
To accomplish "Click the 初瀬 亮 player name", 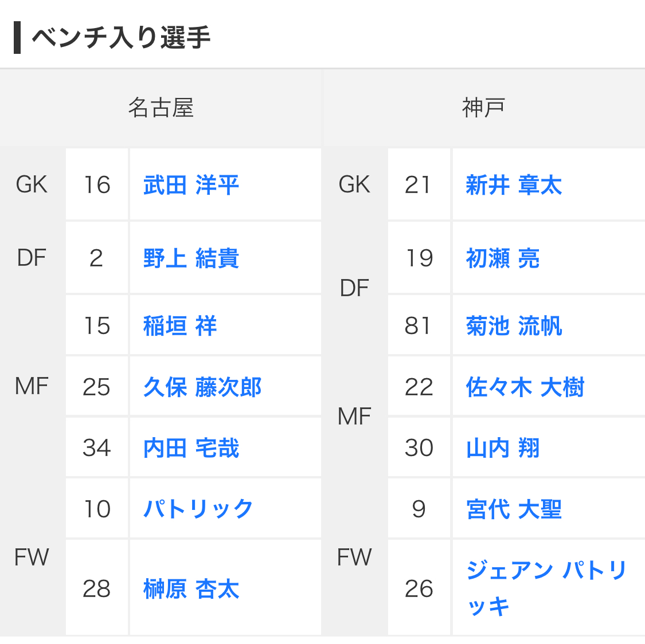I will click(503, 258).
